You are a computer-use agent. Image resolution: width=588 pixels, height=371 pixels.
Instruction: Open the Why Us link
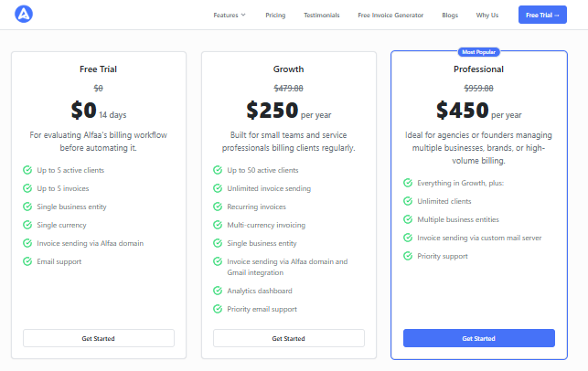coord(487,15)
